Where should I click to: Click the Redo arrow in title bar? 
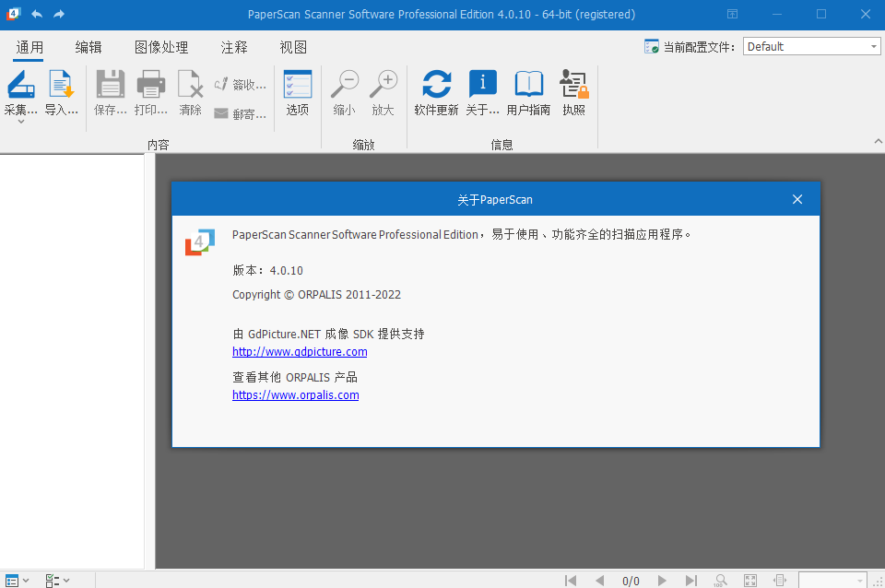[59, 14]
